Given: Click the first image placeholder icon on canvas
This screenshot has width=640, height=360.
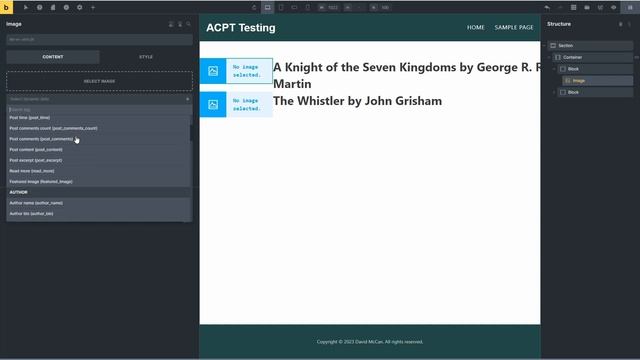Looking at the screenshot, I should tap(213, 71).
